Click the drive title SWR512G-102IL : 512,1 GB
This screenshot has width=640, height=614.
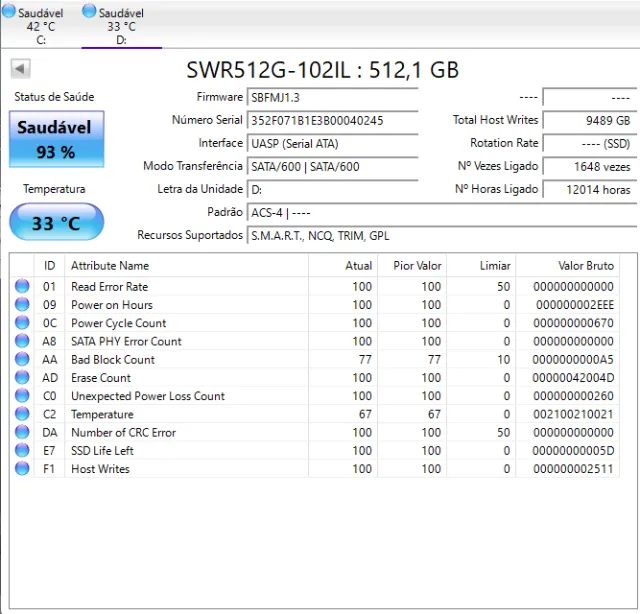pyautogui.click(x=323, y=70)
